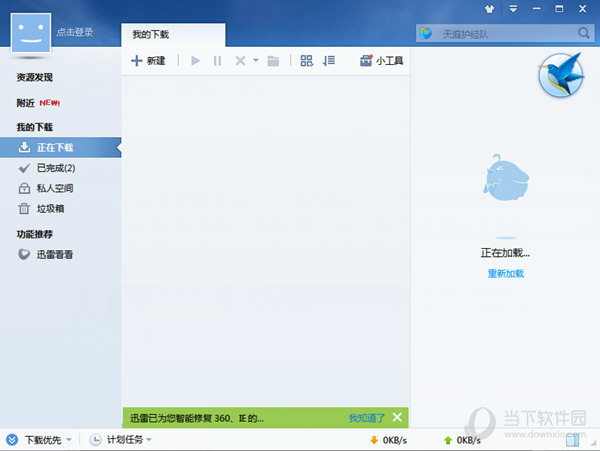The height and width of the screenshot is (451, 600).
Task: Click the delete task X icon
Action: 240,61
